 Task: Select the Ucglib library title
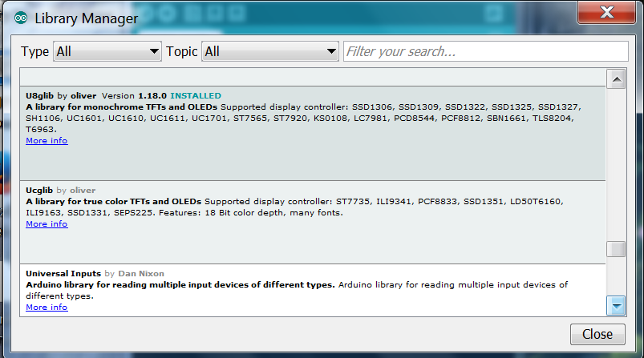click(x=39, y=191)
